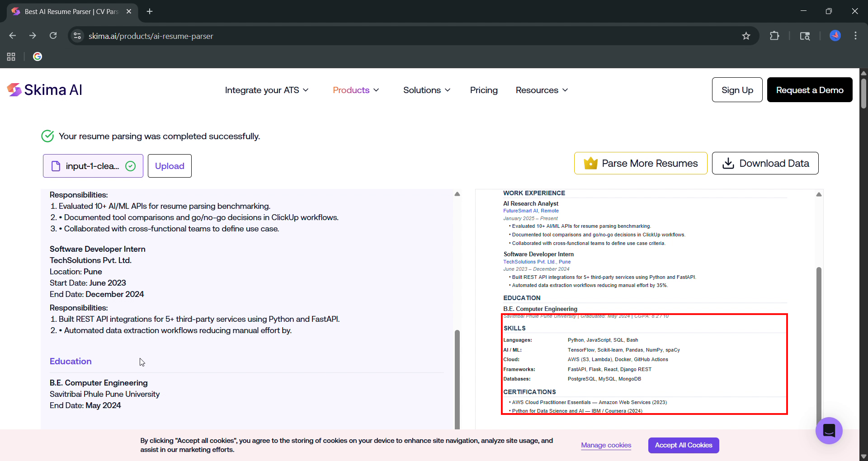Open the Chrome three-dot menu
The image size is (868, 461).
(855, 36)
